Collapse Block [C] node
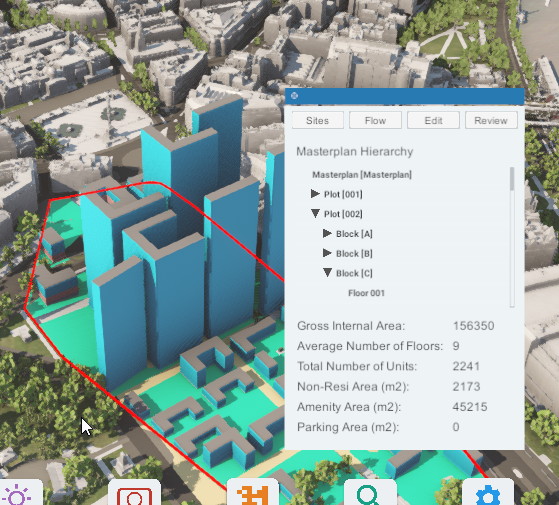The height and width of the screenshot is (505, 559). point(327,273)
